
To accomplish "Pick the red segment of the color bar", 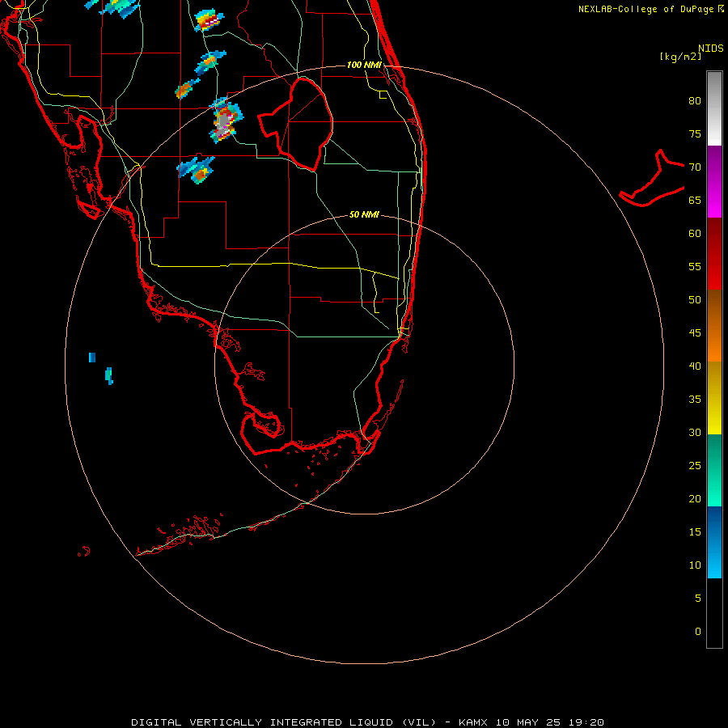I will (714, 253).
